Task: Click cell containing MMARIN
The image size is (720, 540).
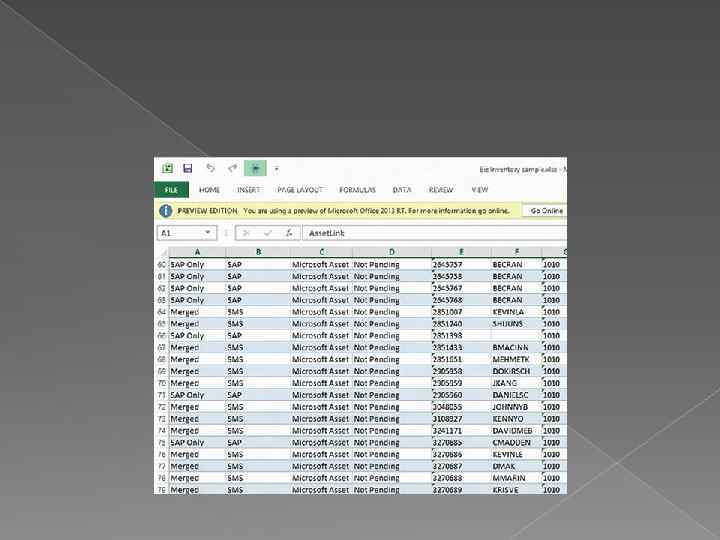Action: (517, 478)
